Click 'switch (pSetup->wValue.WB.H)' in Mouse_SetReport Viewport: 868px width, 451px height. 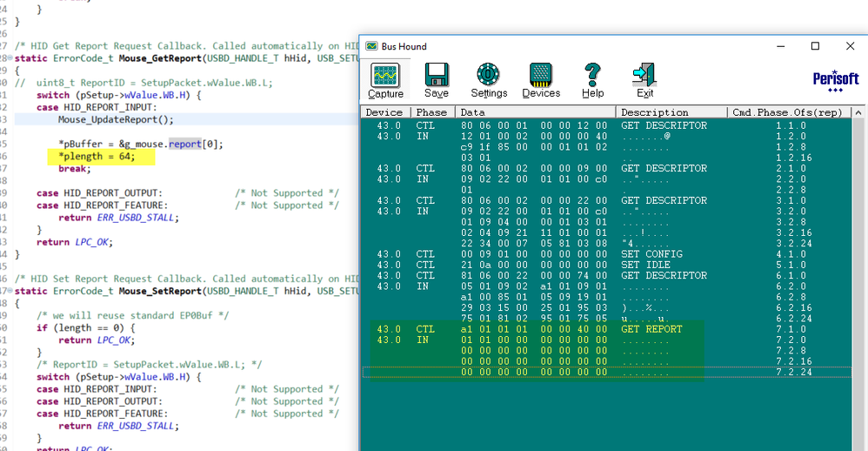click(x=119, y=377)
